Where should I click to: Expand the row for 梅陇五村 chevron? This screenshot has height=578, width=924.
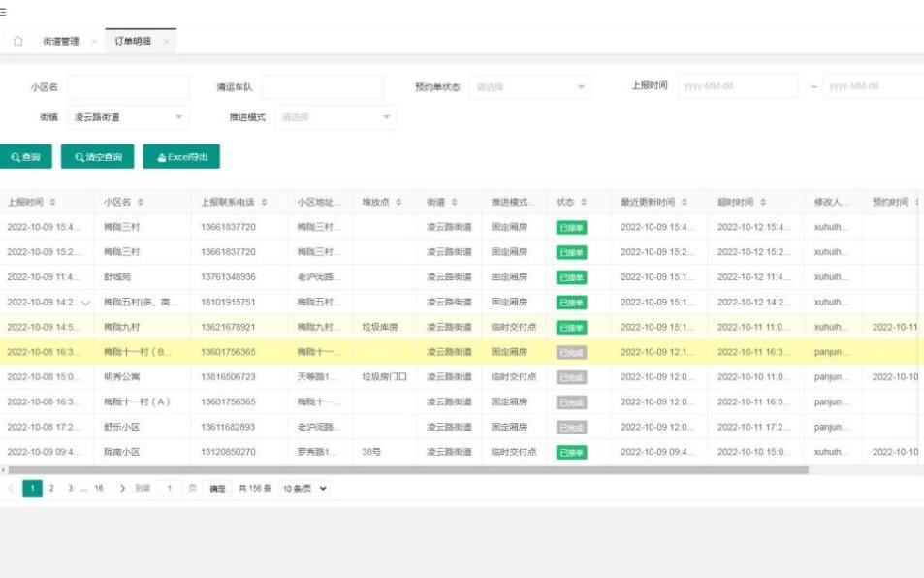tap(86, 303)
